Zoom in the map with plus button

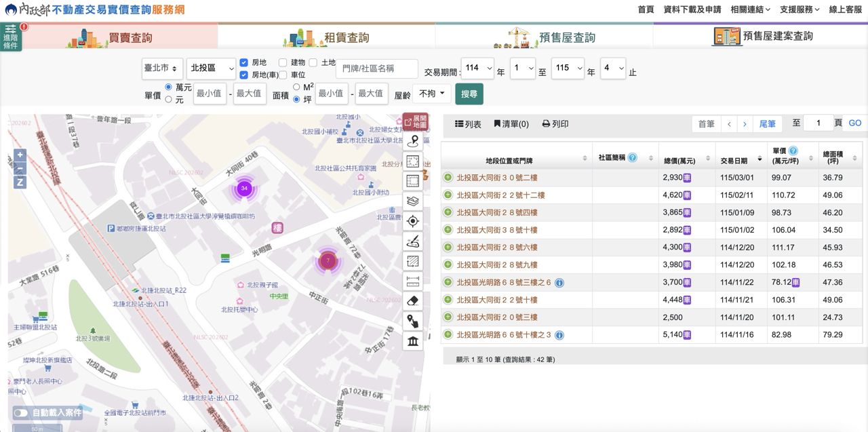coord(20,155)
